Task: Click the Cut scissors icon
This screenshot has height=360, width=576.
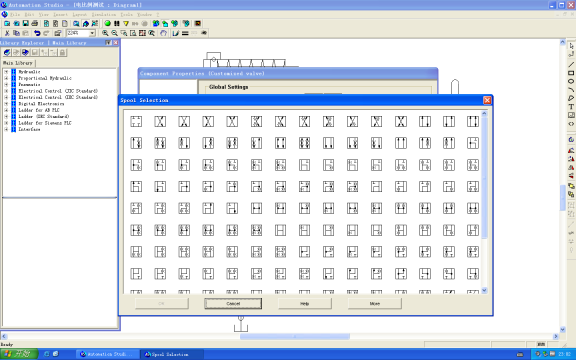Action: pyautogui.click(x=7, y=33)
